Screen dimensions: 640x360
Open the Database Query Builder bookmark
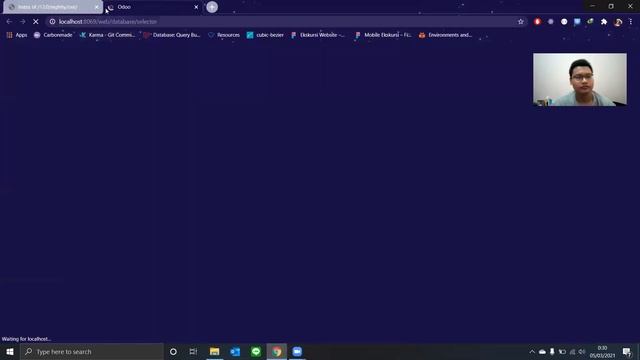tap(172, 35)
